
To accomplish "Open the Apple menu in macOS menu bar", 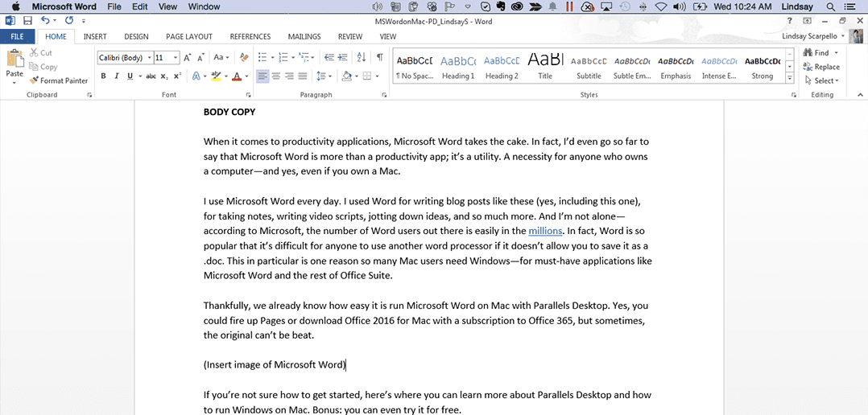I will pos(15,6).
